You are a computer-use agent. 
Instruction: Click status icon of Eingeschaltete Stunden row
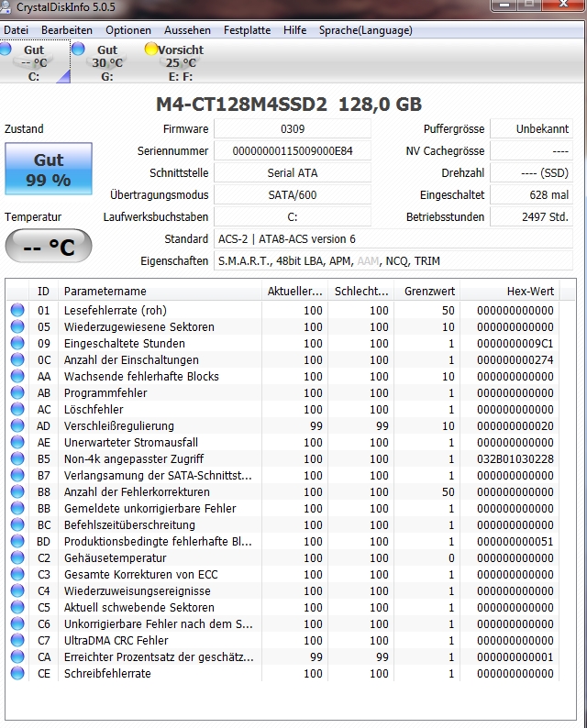click(x=17, y=343)
